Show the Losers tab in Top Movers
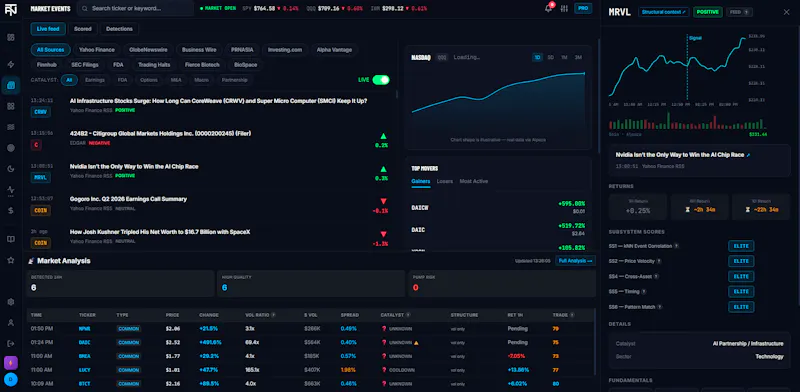The image size is (800, 392). [445, 181]
